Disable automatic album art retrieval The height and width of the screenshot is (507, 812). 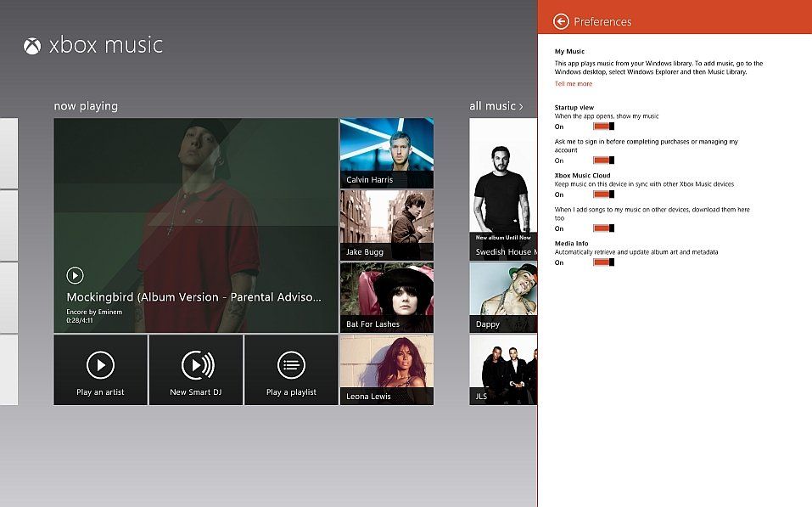pyautogui.click(x=603, y=262)
